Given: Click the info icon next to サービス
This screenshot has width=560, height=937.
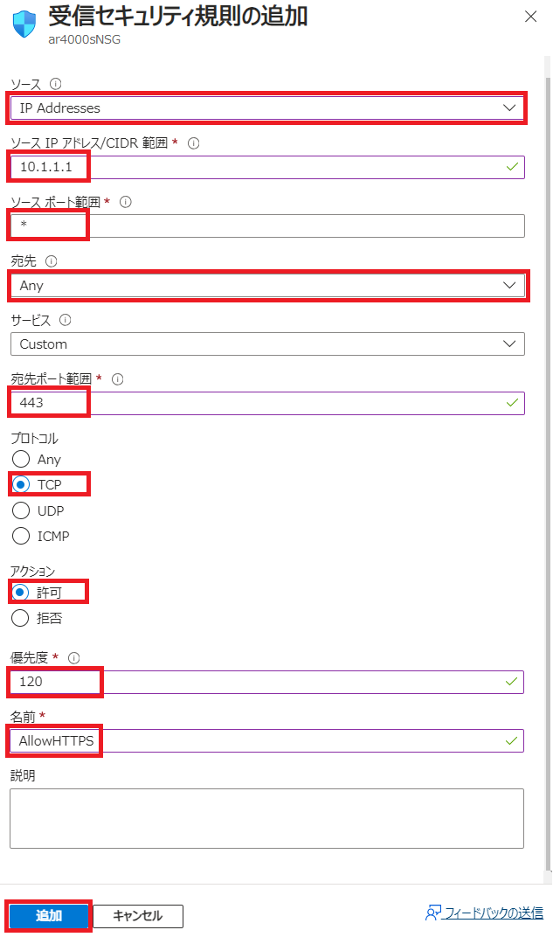Looking at the screenshot, I should (66, 320).
